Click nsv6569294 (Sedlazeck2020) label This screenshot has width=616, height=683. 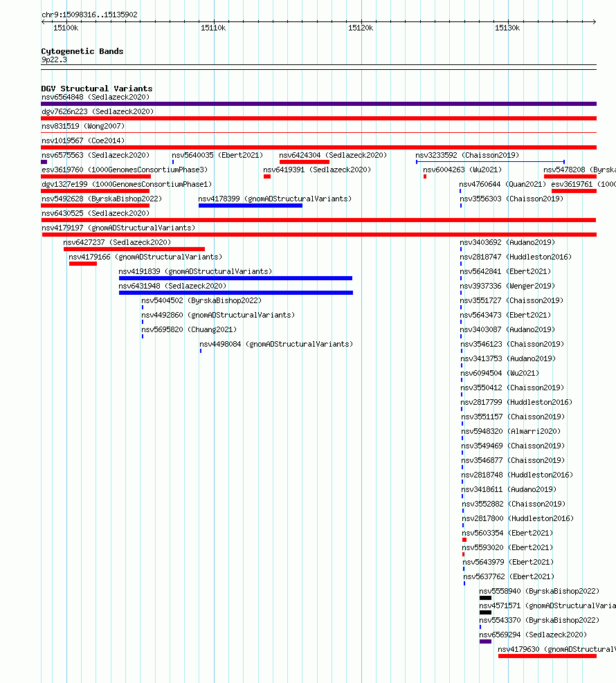[x=533, y=635]
